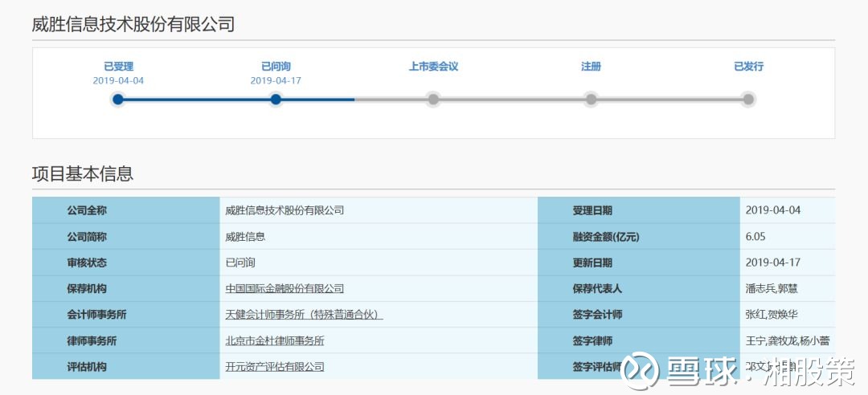Click the financing amount value 6.05
This screenshot has width=868, height=395.
coord(755,237)
